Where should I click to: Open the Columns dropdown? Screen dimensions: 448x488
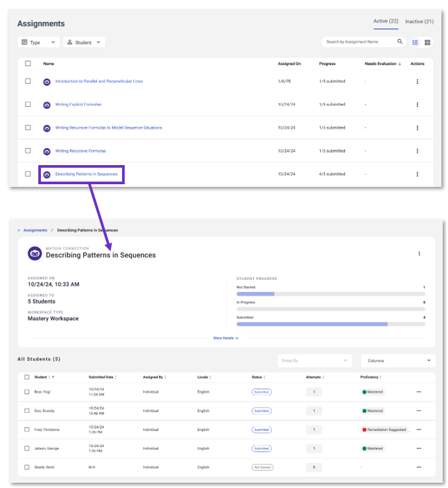[399, 361]
